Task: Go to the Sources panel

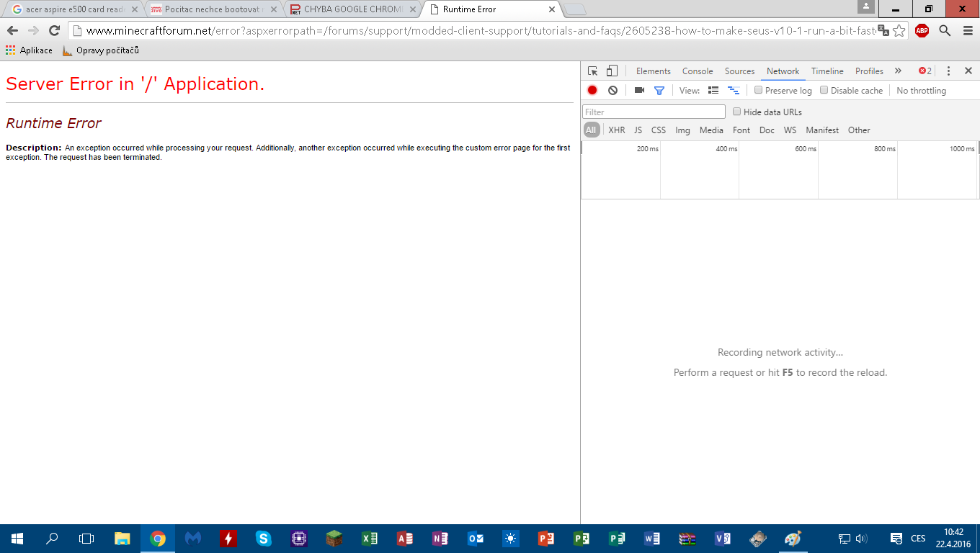Action: [x=740, y=71]
